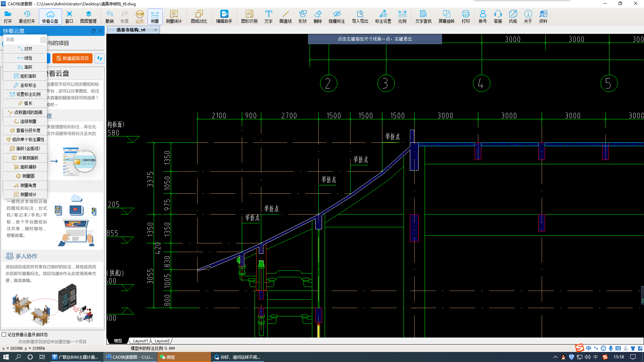This screenshot has height=362, width=644.
Task: Check the 记住快看云盘开启状态 checkbox
Action: tap(5, 335)
